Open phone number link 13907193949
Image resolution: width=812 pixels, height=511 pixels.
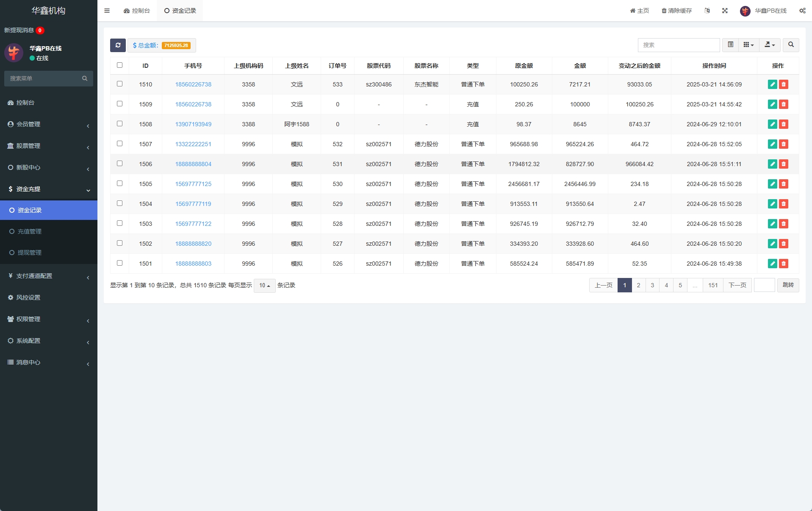point(193,124)
